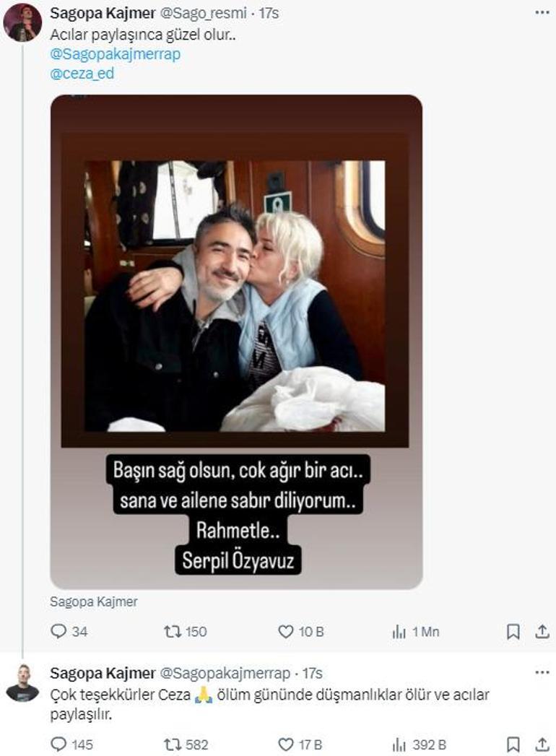
Task: Enlarge the condolence photo in the tweet
Action: 235,339
